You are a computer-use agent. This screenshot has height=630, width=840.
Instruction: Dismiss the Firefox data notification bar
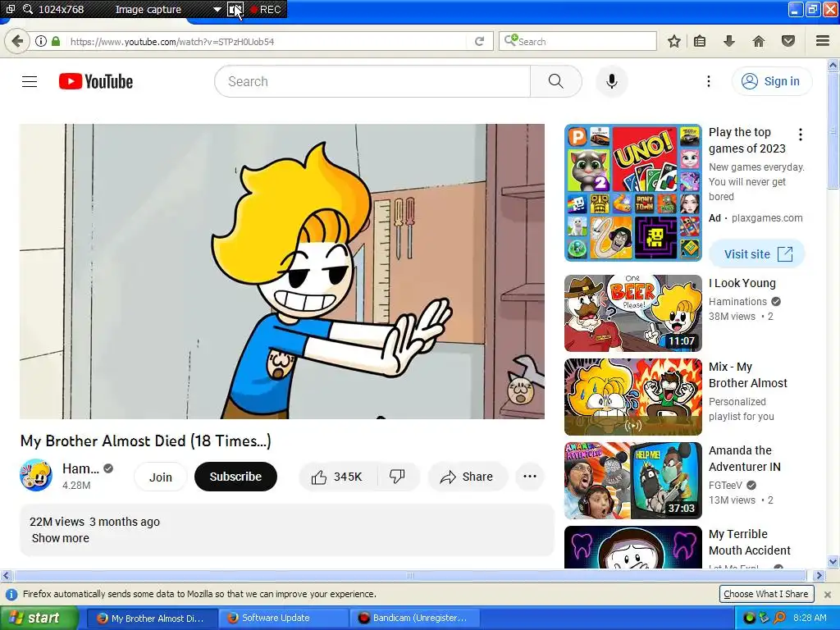point(828,595)
